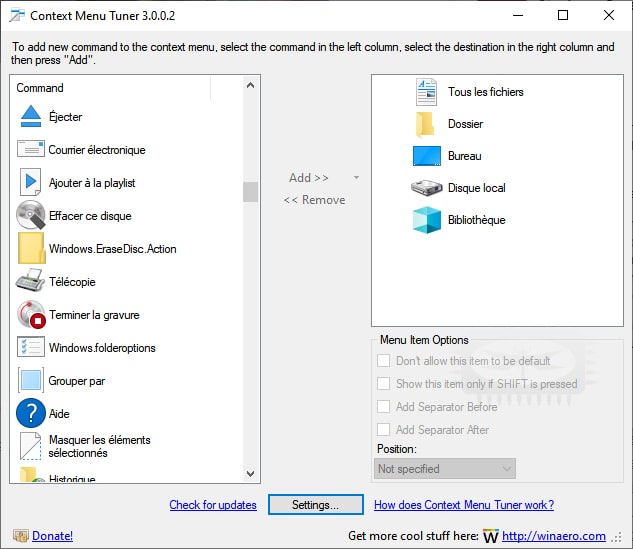Screen dimensions: 633x549
Task: Select Terminer la gravure text
Action: 94,315
